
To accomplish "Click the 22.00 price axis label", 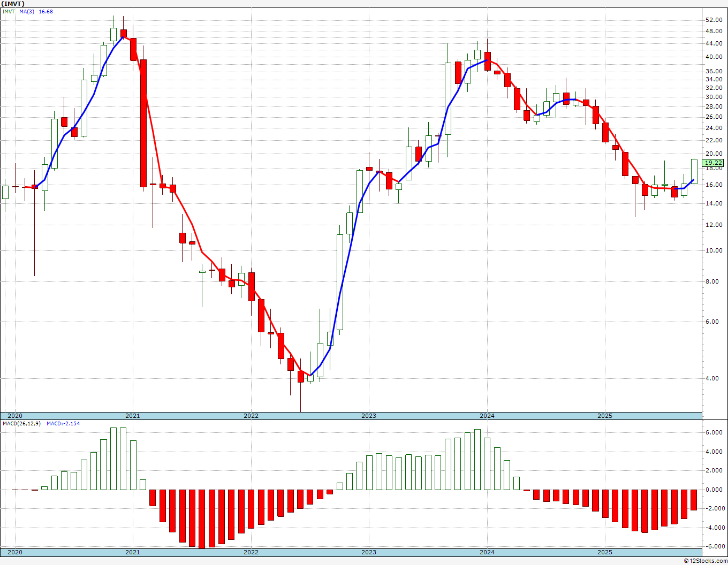I will click(714, 140).
